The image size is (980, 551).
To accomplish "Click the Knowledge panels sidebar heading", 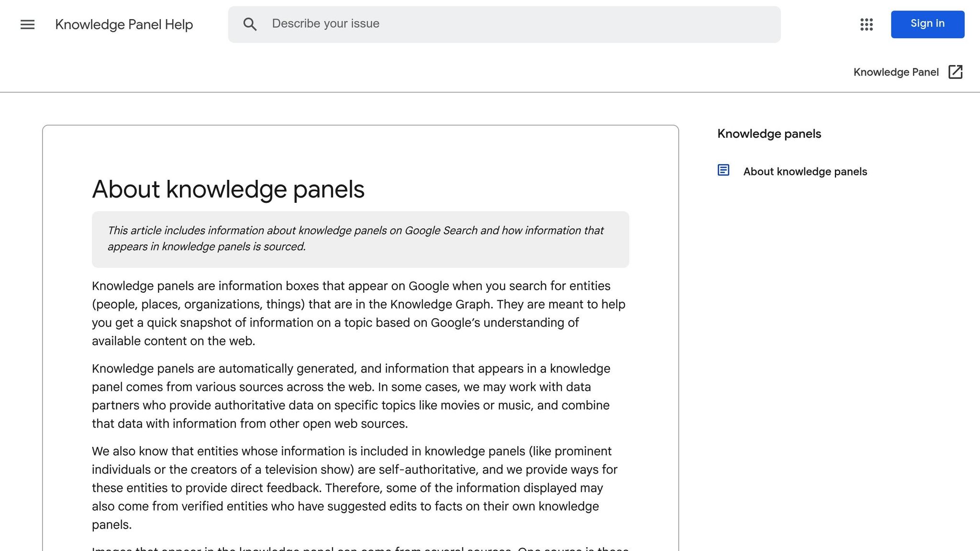I will tap(768, 133).
